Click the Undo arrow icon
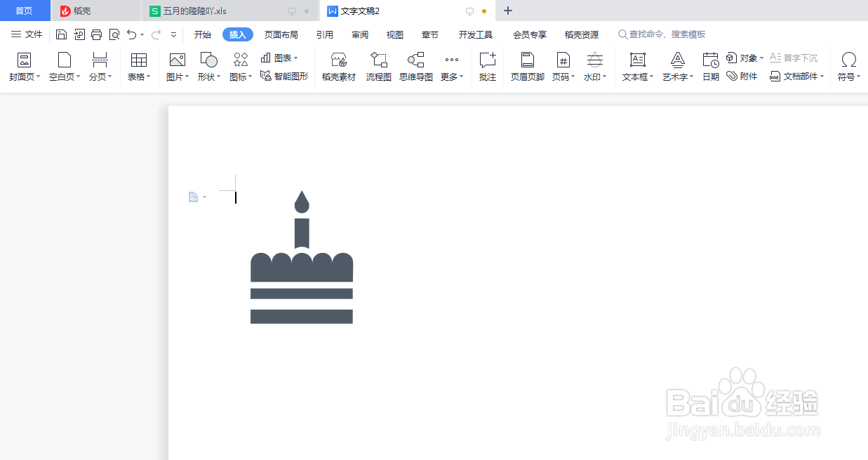Viewport: 868px width, 460px height. click(x=131, y=34)
